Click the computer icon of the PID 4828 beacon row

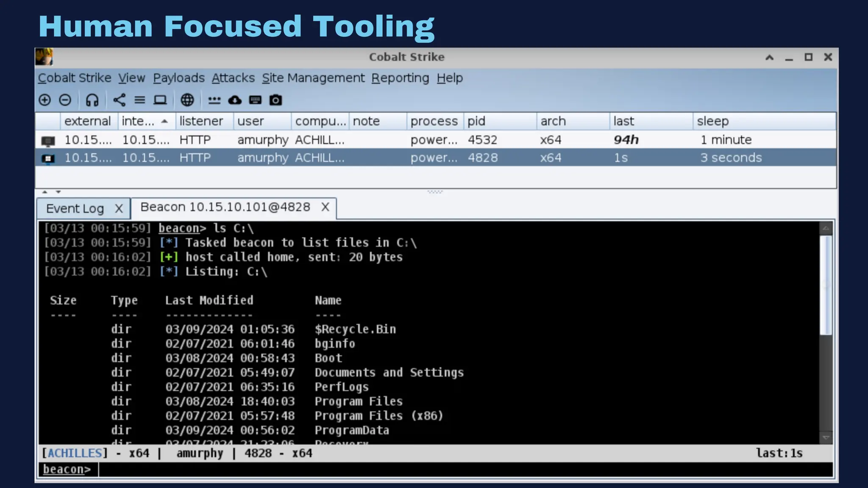tap(48, 158)
